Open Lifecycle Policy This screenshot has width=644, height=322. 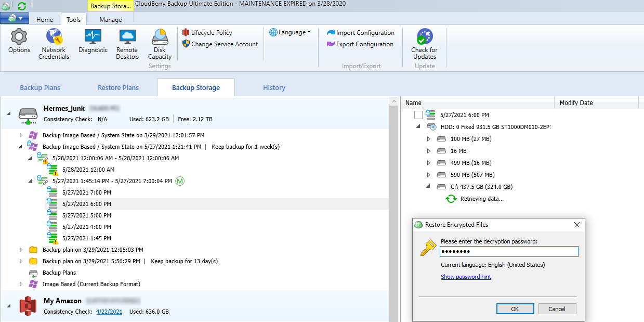tap(207, 33)
